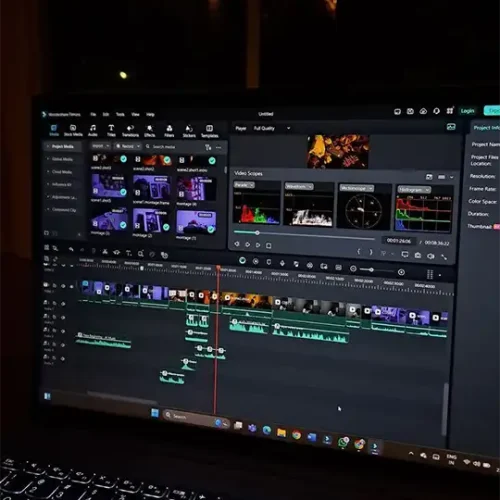This screenshot has height=500, width=500.
Task: Open the Stickers tab
Action: click(x=189, y=132)
